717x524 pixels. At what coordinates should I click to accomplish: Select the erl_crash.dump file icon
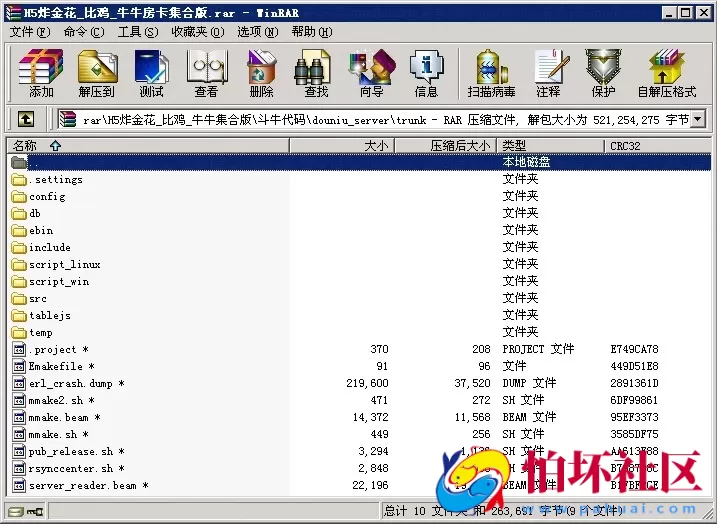[19, 383]
